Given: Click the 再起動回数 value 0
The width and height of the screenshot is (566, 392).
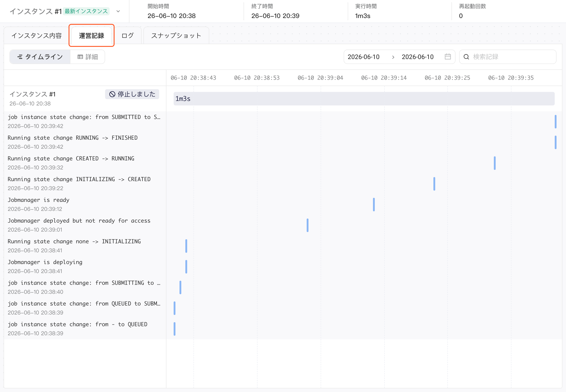Looking at the screenshot, I should point(461,16).
